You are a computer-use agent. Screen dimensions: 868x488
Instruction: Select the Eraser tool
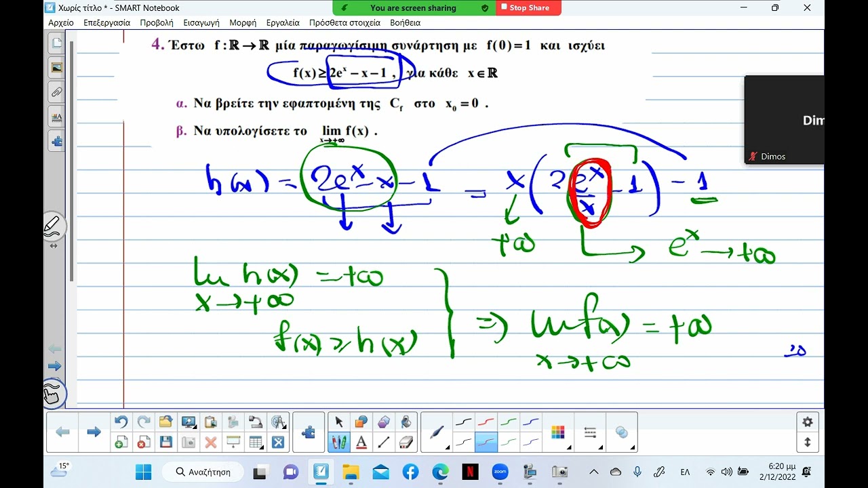point(406,442)
